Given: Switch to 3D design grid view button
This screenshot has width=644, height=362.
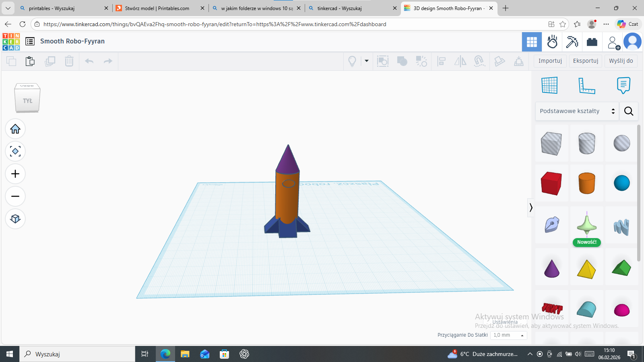Looking at the screenshot, I should pyautogui.click(x=532, y=42).
